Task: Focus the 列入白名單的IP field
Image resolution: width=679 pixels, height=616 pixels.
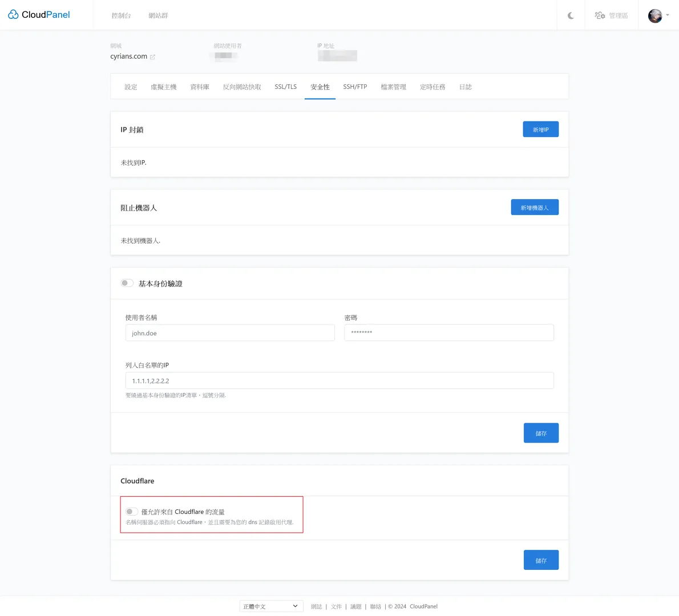Action: coord(339,380)
